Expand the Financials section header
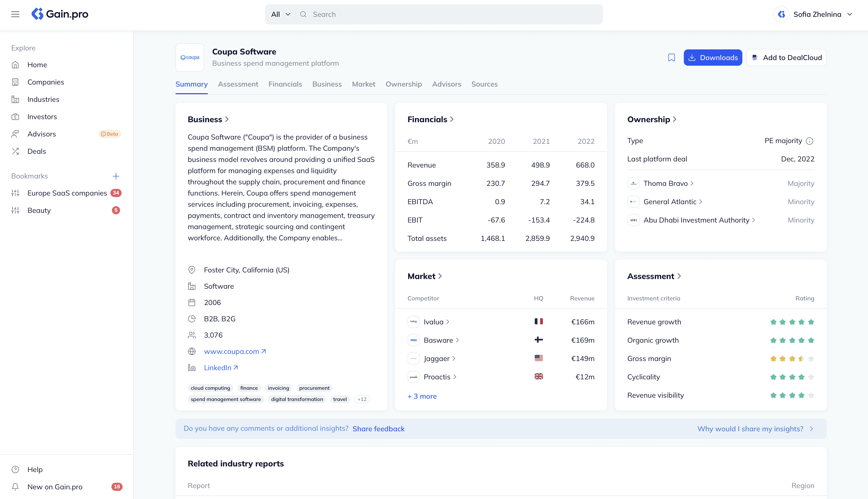 click(x=430, y=119)
